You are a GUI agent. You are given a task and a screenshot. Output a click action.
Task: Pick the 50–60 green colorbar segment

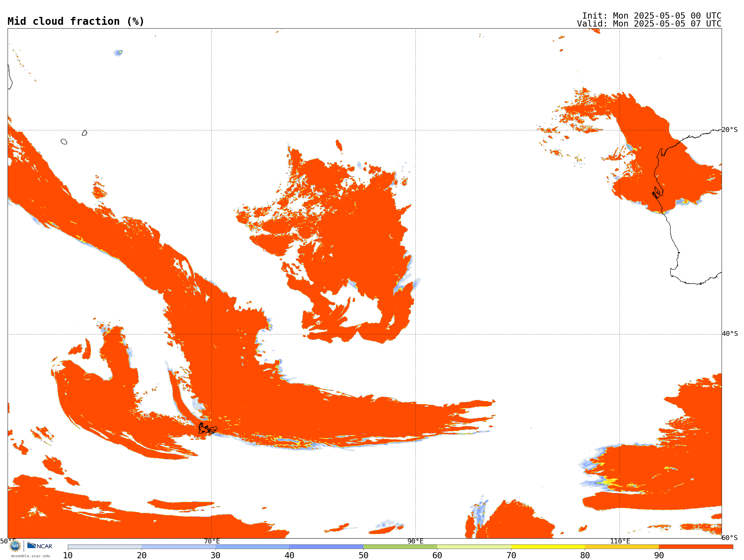coord(400,547)
